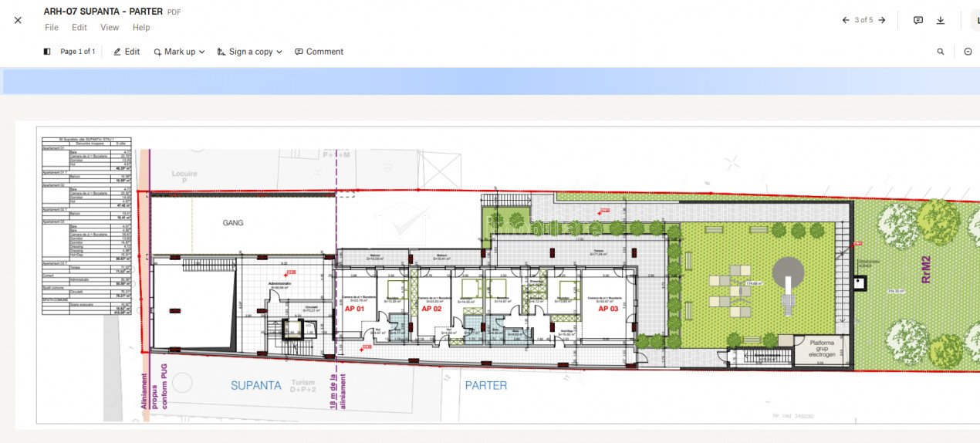Open the comments panel icon at top right
Viewport: 980px width, 443px height.
point(918,20)
